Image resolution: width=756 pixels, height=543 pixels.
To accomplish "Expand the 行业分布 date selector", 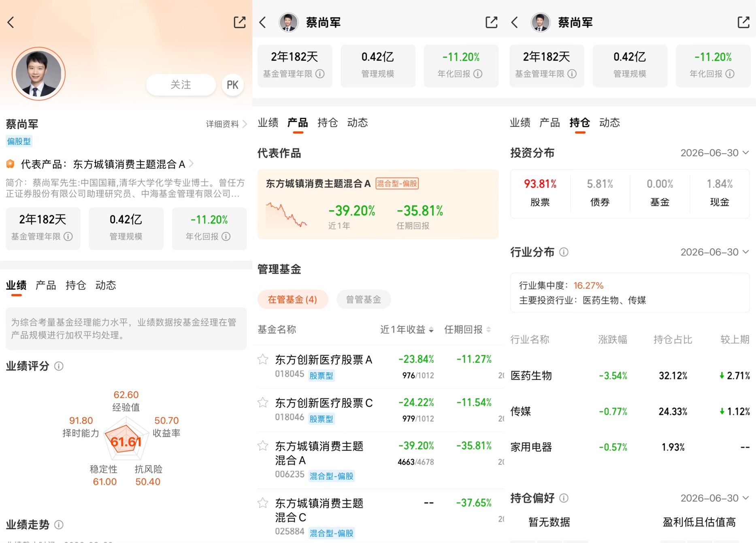I will 714,252.
